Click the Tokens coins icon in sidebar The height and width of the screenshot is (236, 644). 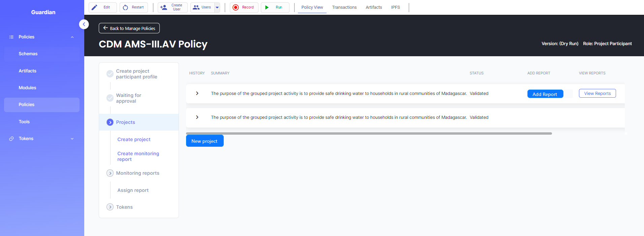coord(11,139)
